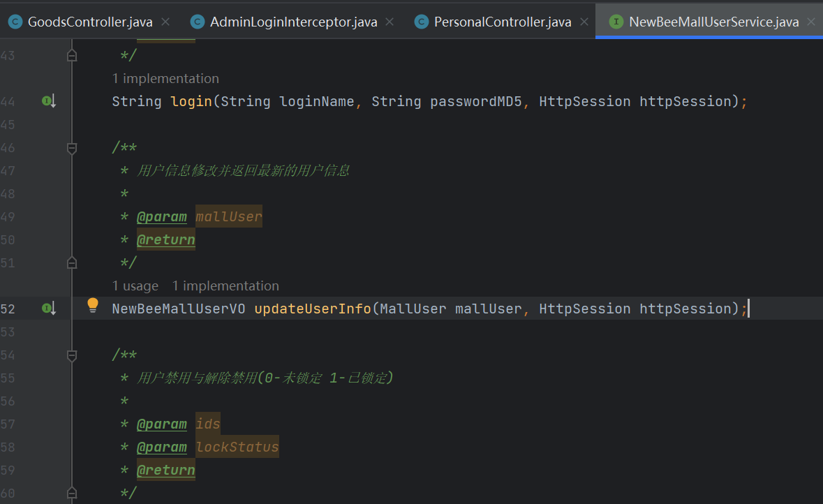Click PersonalController.java class file icon
The width and height of the screenshot is (823, 504).
coord(422,22)
